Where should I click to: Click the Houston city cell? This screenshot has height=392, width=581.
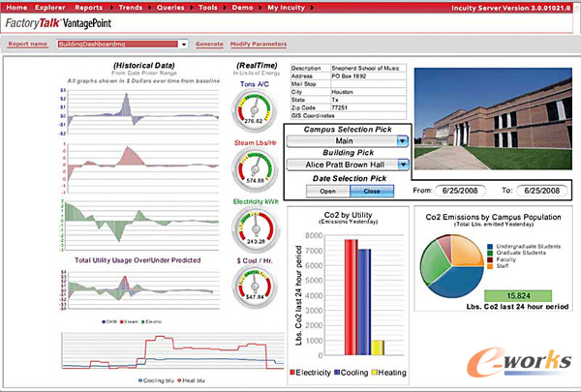click(343, 92)
